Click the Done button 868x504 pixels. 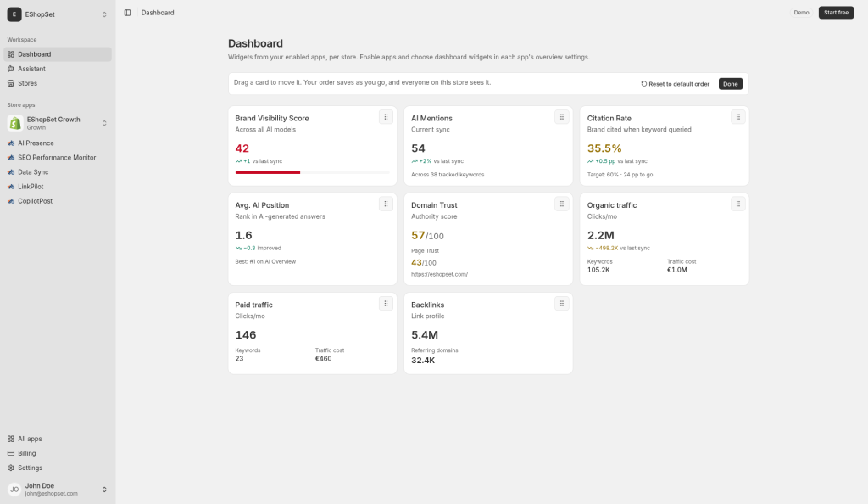point(730,84)
